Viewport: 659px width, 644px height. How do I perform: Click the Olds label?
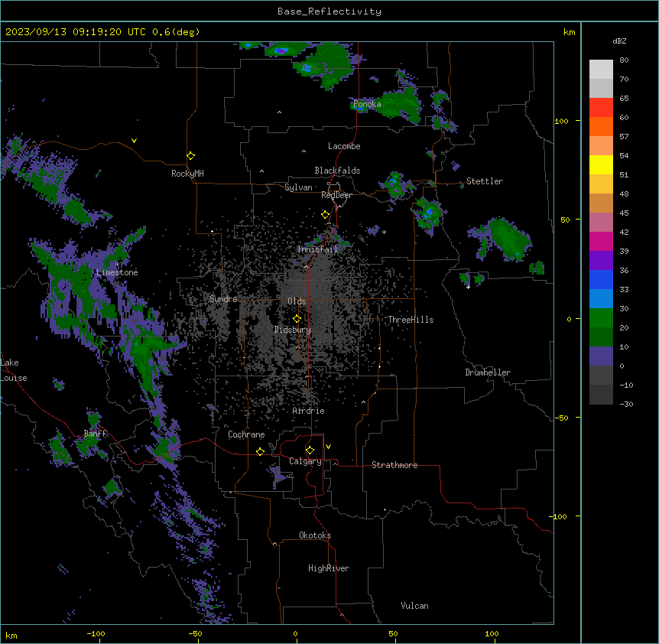coord(297,301)
